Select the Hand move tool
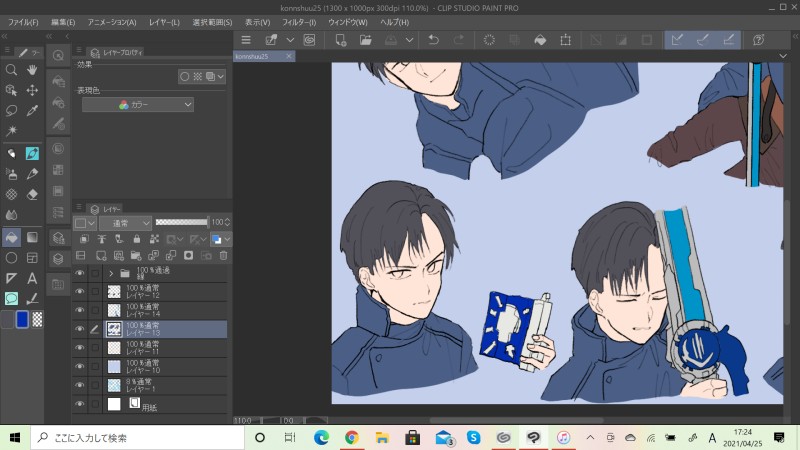The width and height of the screenshot is (800, 450). click(32, 70)
